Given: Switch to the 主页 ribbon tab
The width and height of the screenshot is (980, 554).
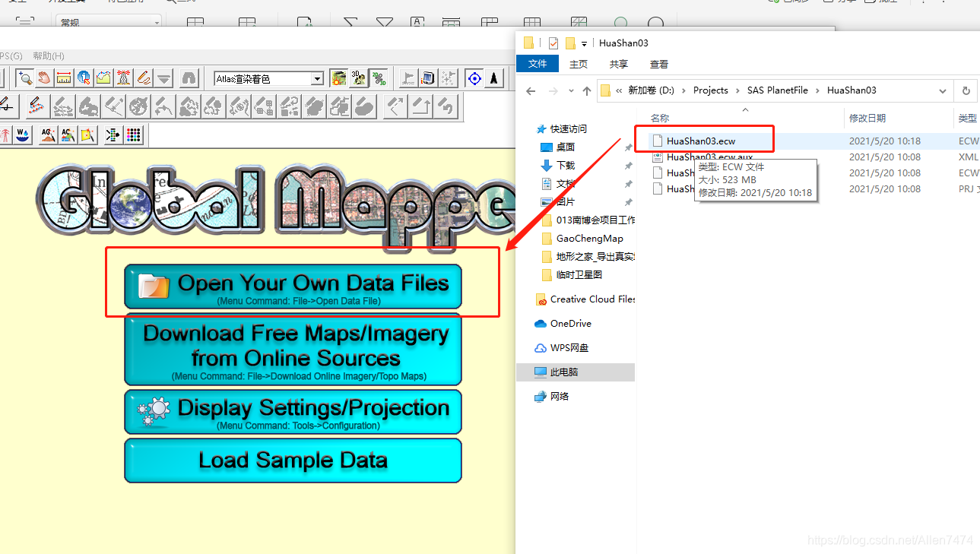Looking at the screenshot, I should (x=579, y=65).
